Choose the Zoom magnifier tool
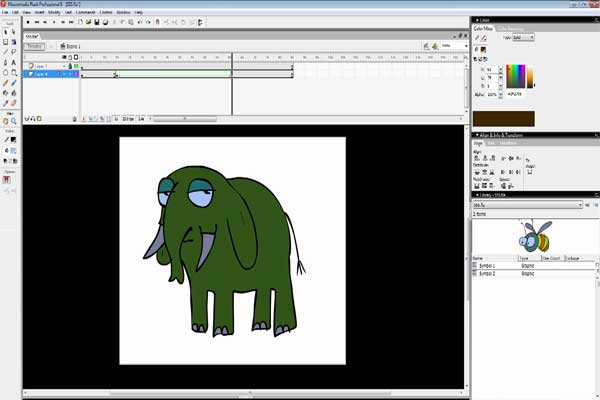The width and height of the screenshot is (600, 400). [x=14, y=121]
